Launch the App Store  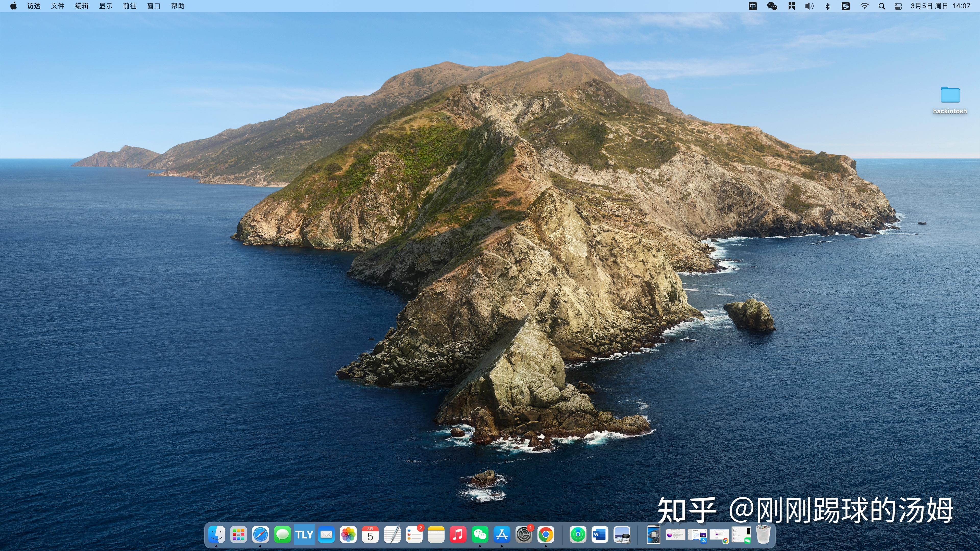[x=502, y=535]
